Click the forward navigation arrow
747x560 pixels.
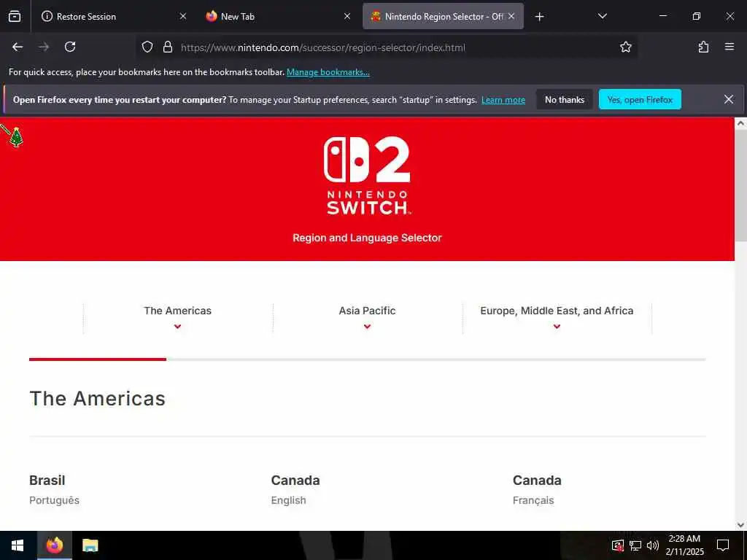(x=44, y=47)
